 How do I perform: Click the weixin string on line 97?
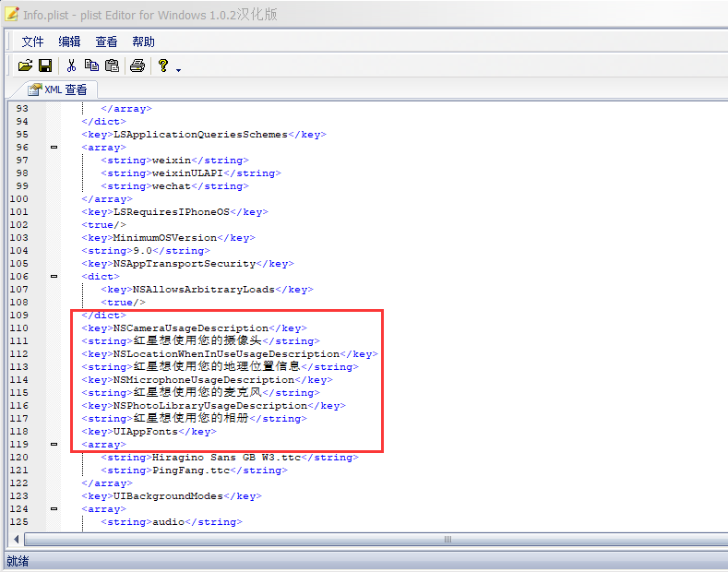point(172,161)
